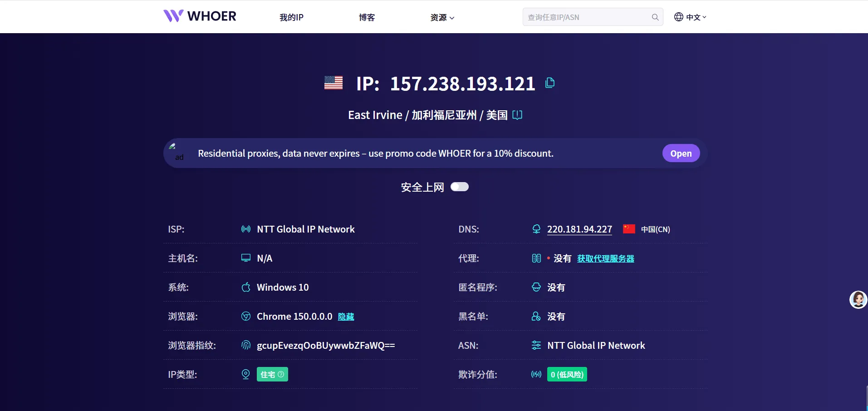The height and width of the screenshot is (411, 868).
Task: Open the 我的IP menu item
Action: pyautogui.click(x=291, y=17)
